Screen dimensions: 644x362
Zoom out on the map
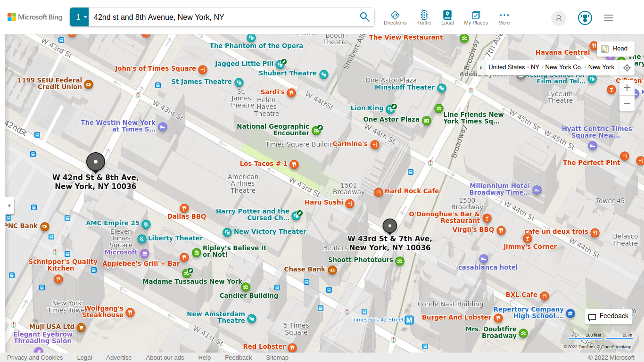point(627,103)
